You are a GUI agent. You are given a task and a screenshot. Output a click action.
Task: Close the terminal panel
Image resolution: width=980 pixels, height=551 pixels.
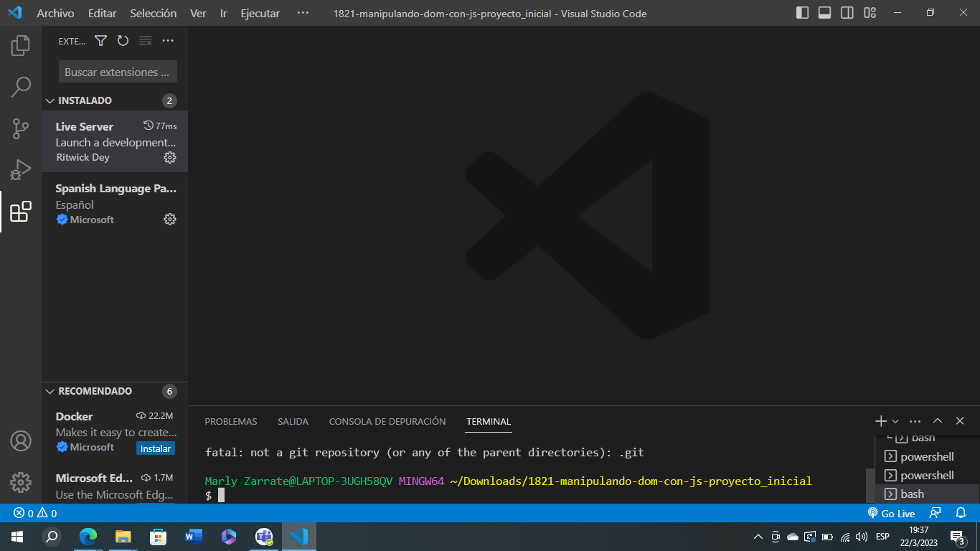pos(960,421)
